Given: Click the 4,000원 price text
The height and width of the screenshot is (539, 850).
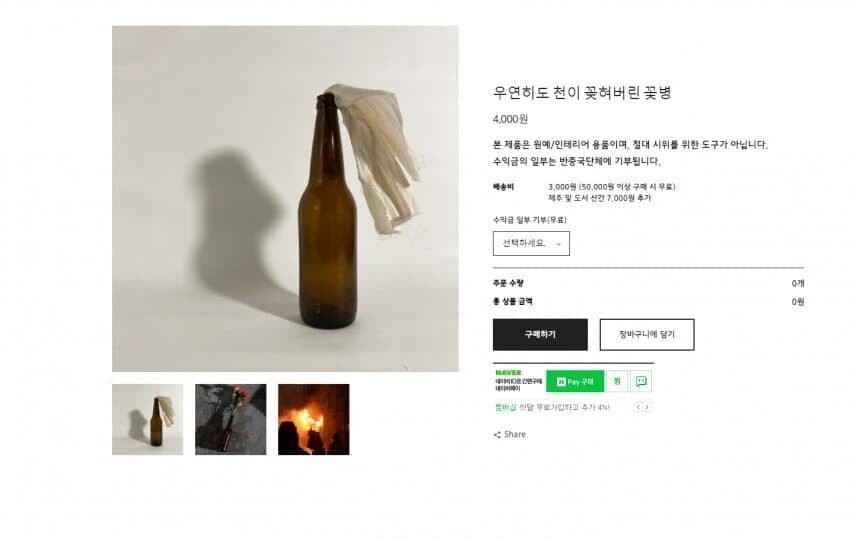Looking at the screenshot, I should point(510,118).
